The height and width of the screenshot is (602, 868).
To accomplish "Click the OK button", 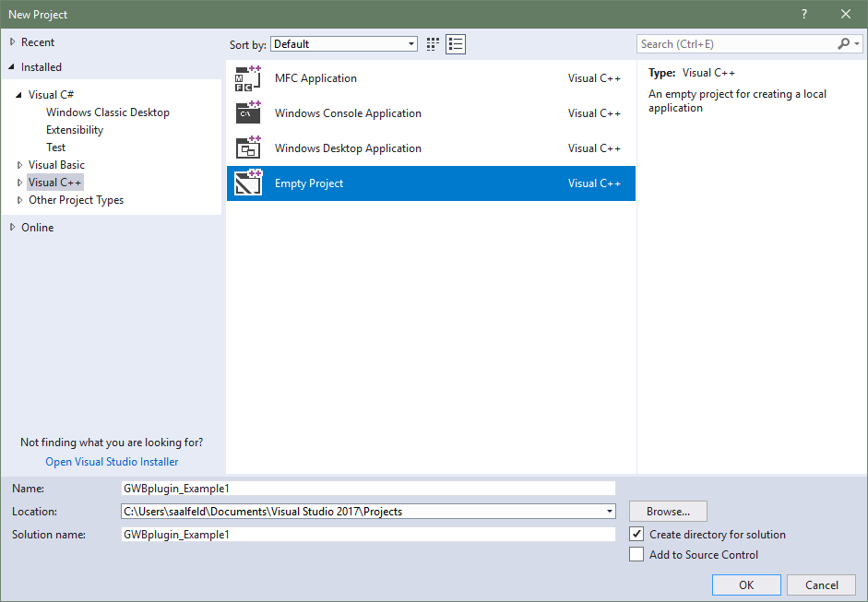I will coord(746,584).
